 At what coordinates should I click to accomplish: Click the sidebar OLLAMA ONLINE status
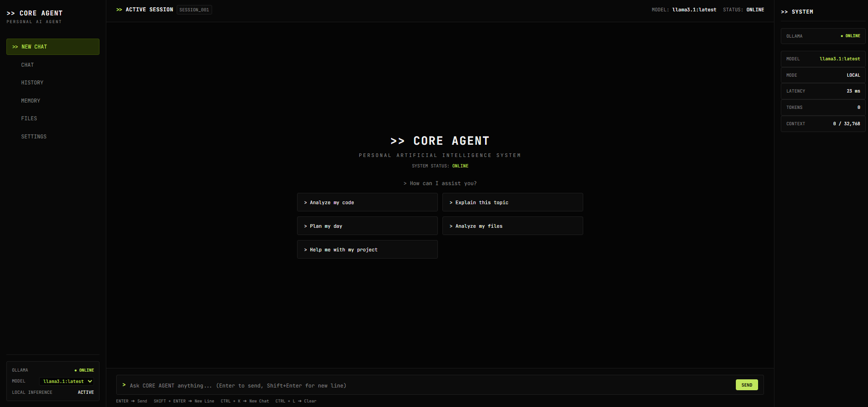pyautogui.click(x=53, y=370)
